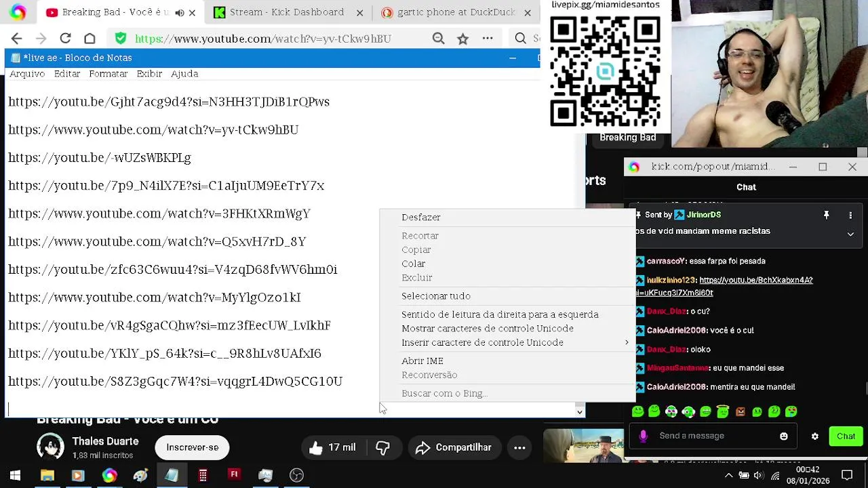Open the green shield site security icon

121,39
